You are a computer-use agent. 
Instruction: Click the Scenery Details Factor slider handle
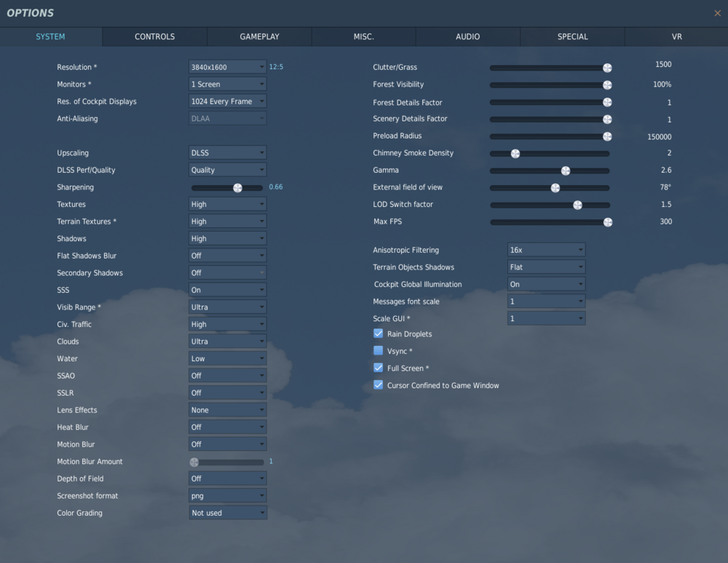(607, 119)
